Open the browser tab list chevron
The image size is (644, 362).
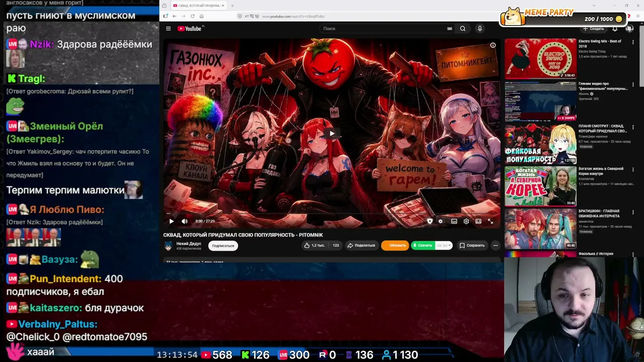(594, 6)
